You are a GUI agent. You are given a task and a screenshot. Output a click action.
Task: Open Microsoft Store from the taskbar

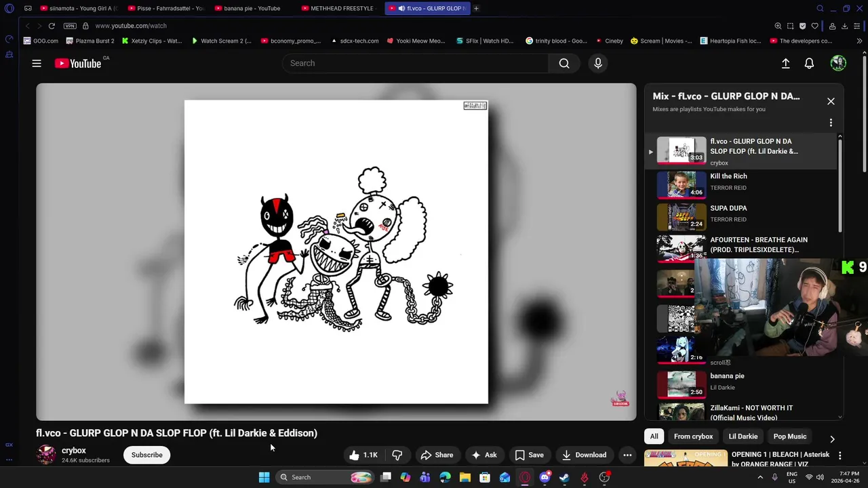tap(485, 477)
